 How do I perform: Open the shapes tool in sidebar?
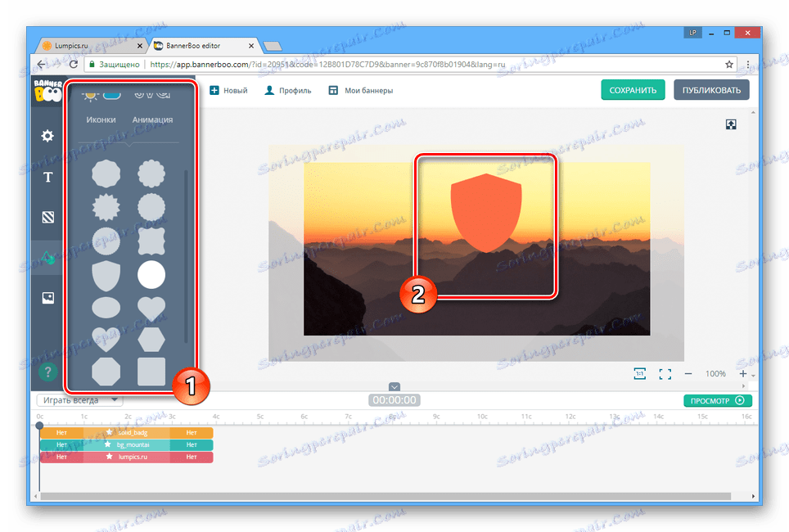[x=47, y=258]
